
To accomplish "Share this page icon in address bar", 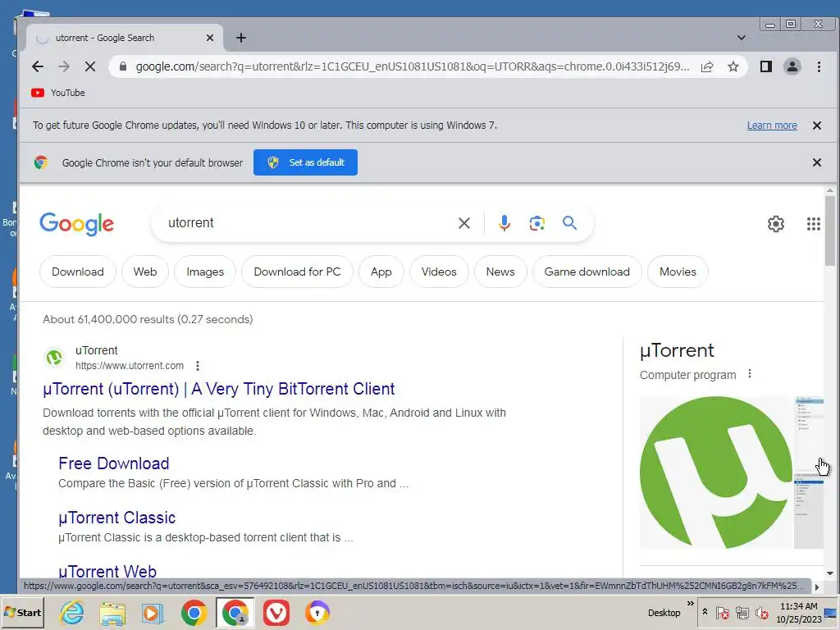I will (x=707, y=66).
